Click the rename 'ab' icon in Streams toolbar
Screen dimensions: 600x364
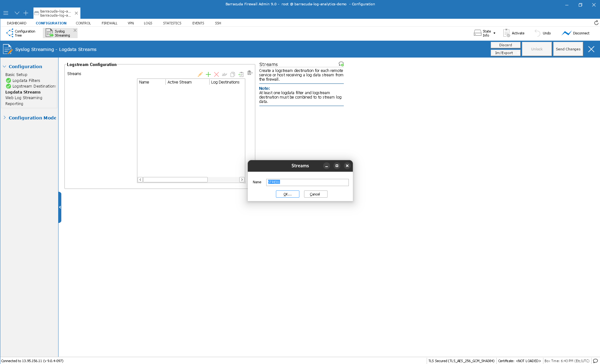pyautogui.click(x=224, y=74)
